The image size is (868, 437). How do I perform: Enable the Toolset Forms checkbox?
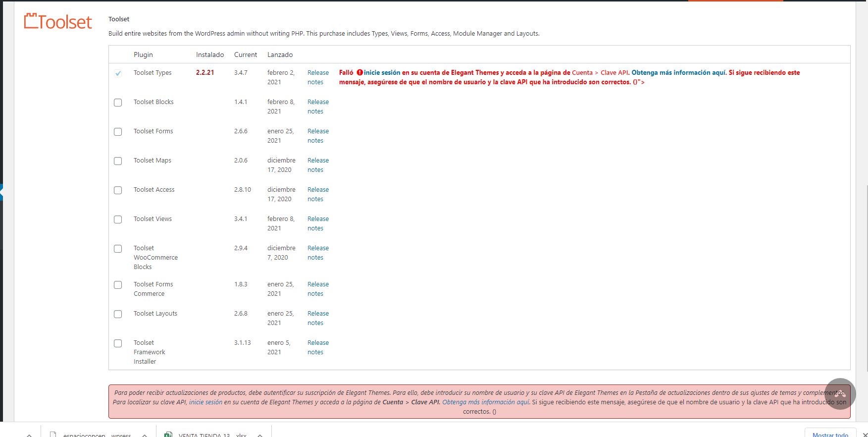(x=118, y=132)
